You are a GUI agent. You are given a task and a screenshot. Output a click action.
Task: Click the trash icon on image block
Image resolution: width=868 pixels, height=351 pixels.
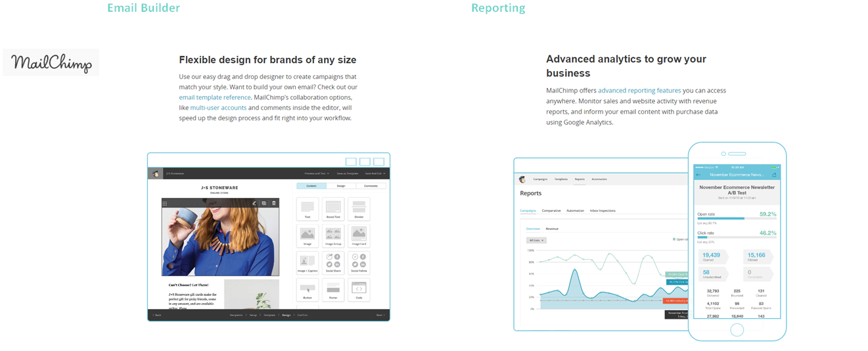[273, 203]
